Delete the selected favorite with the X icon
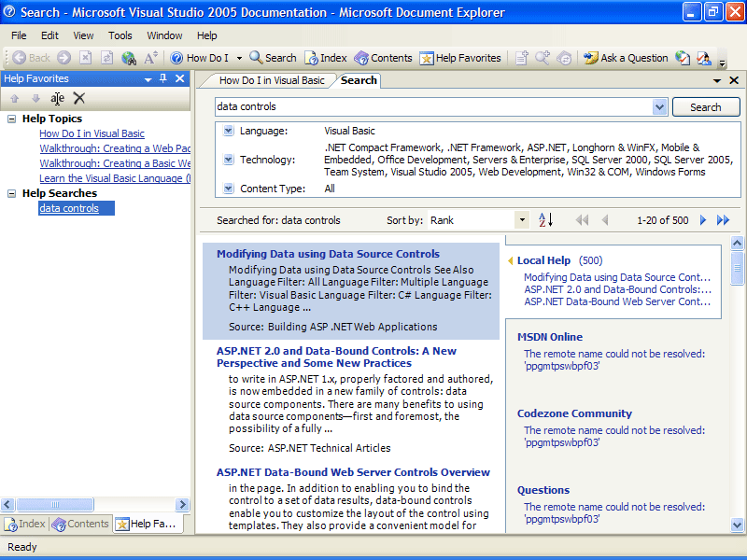The height and width of the screenshot is (560, 747). click(x=79, y=98)
